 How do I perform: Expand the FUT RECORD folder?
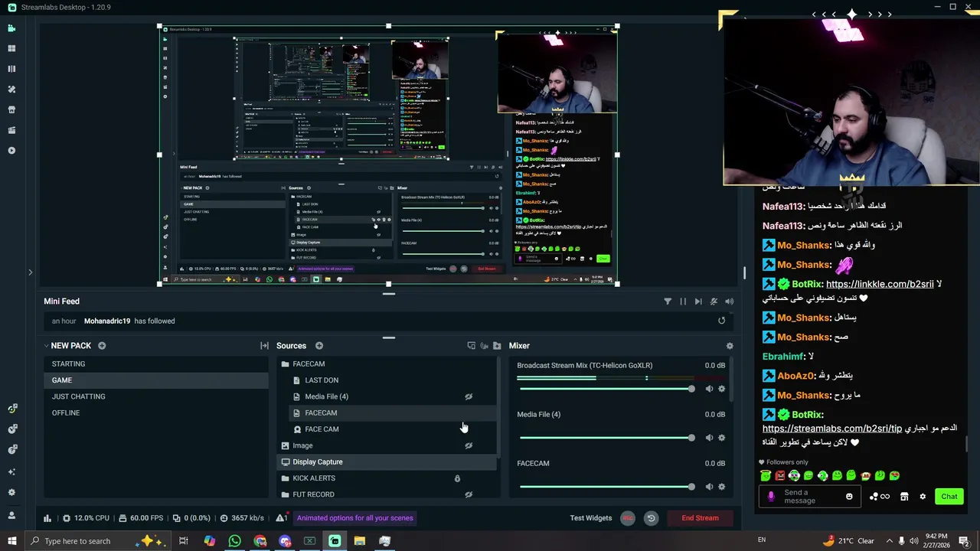286,494
